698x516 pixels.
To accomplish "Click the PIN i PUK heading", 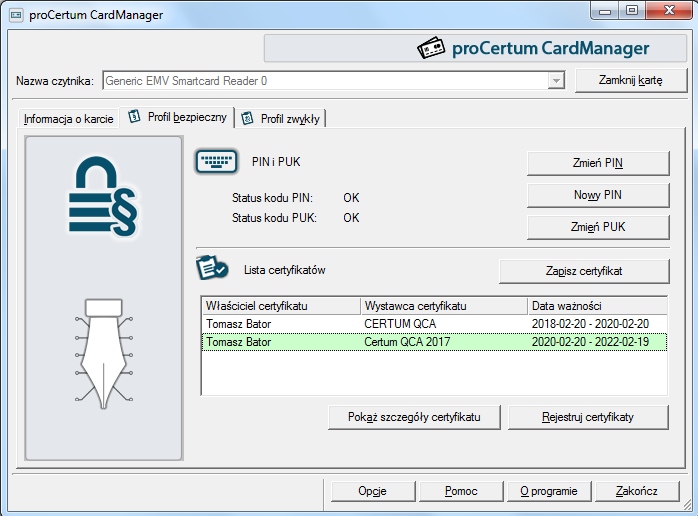I will [x=276, y=162].
